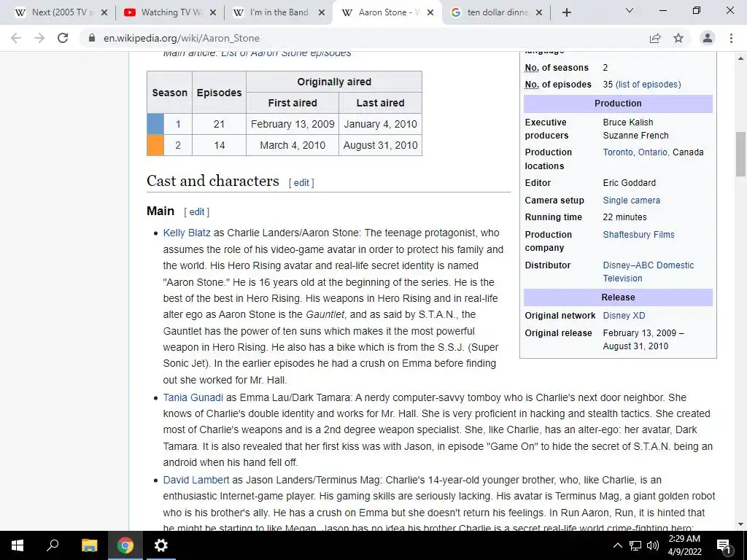
Task: Open Settings gear in the taskbar
Action: point(161,545)
